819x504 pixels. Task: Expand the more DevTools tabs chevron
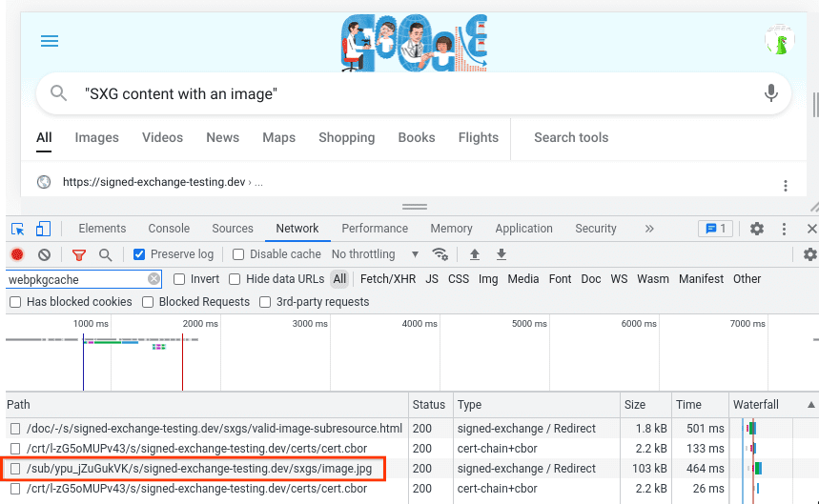coord(649,229)
